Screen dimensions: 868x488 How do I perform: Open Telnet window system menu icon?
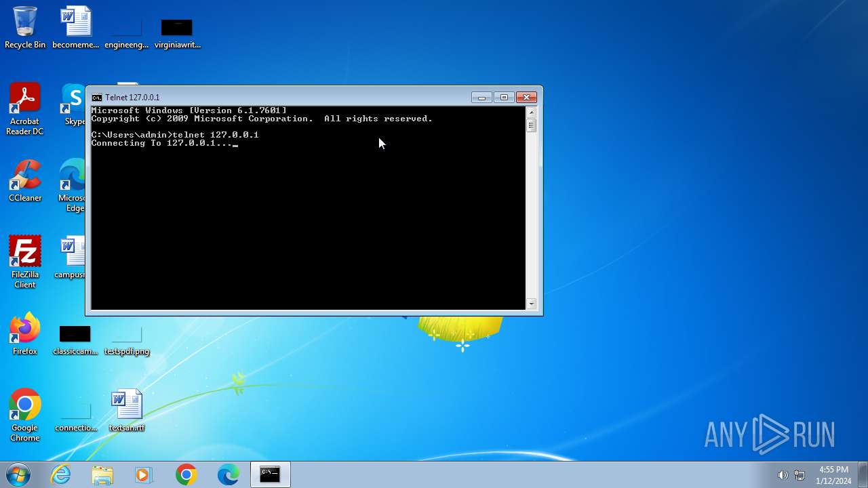[x=97, y=98]
